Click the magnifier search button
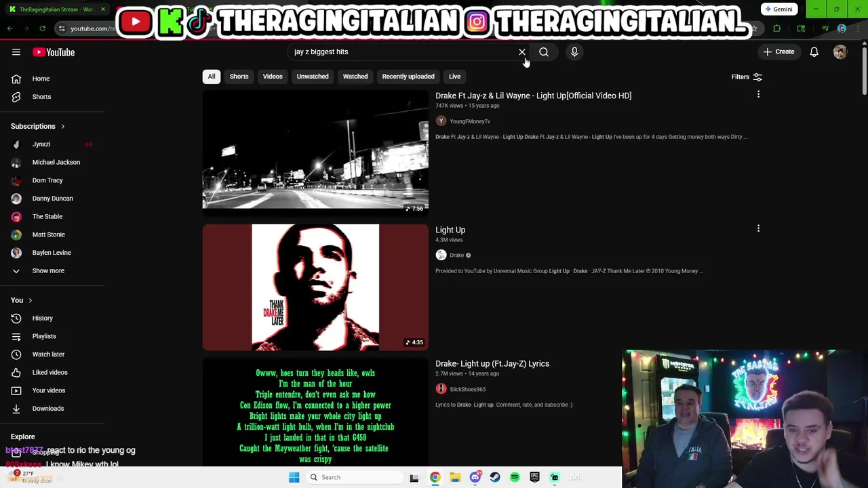This screenshot has width=868, height=488. click(544, 52)
